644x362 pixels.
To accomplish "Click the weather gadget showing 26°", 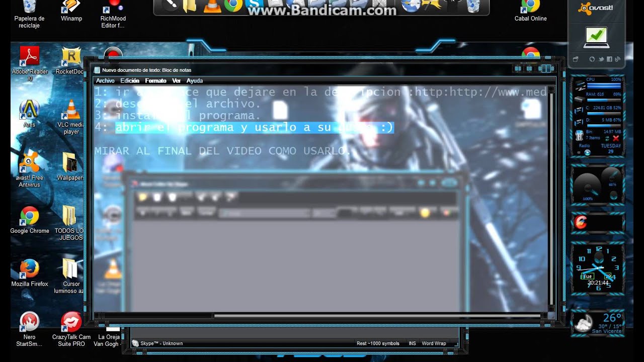I will (598, 322).
